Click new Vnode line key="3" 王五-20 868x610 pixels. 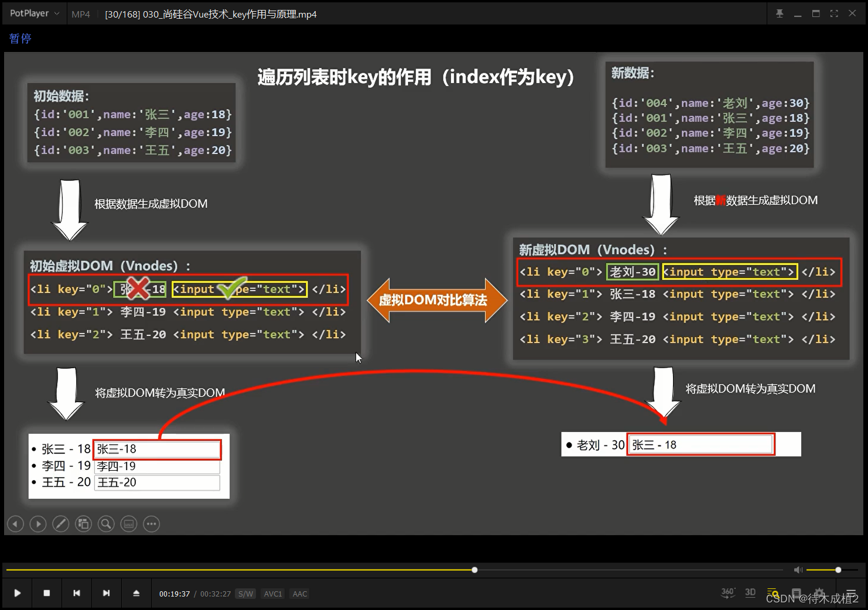coord(677,340)
